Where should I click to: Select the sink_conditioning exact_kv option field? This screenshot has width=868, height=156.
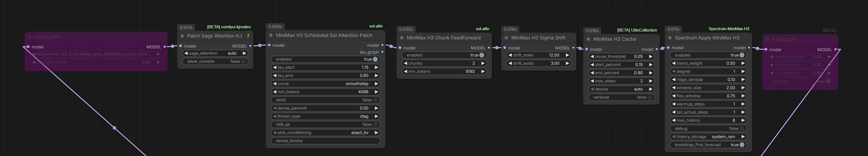tap(325, 133)
